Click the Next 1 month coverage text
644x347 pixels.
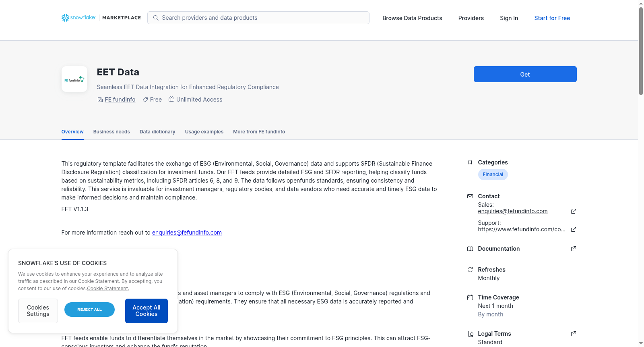click(x=495, y=306)
